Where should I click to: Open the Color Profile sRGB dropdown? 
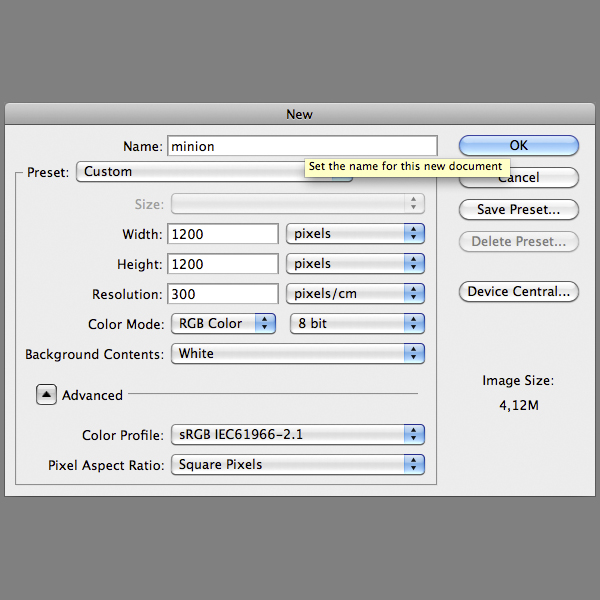click(x=298, y=434)
